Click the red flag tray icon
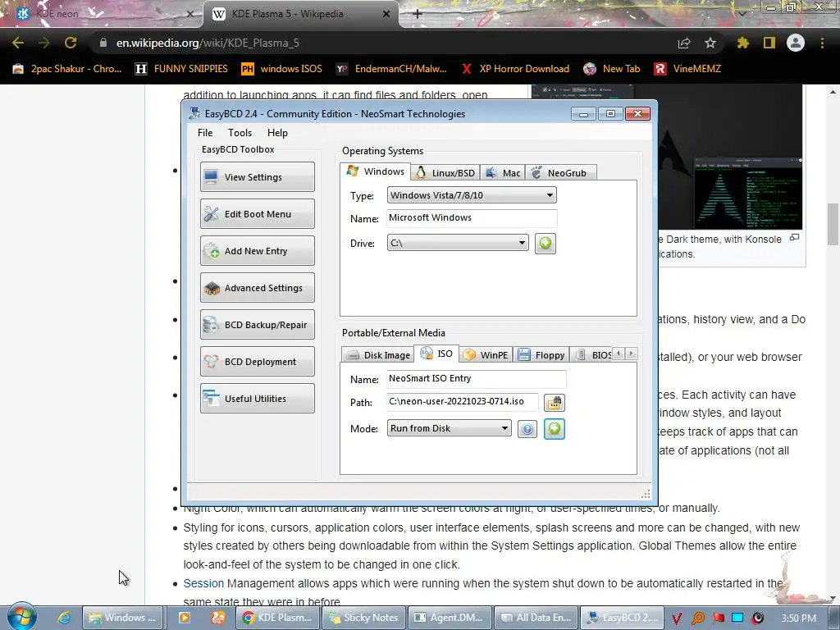The height and width of the screenshot is (630, 840). click(718, 618)
